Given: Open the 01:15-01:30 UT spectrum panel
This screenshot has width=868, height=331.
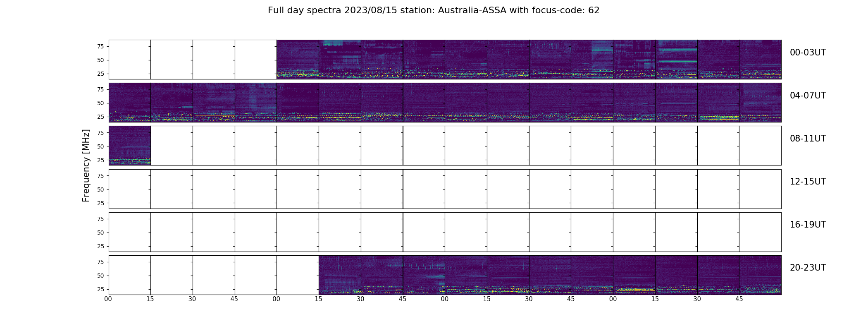Looking at the screenshot, I should pos(340,60).
